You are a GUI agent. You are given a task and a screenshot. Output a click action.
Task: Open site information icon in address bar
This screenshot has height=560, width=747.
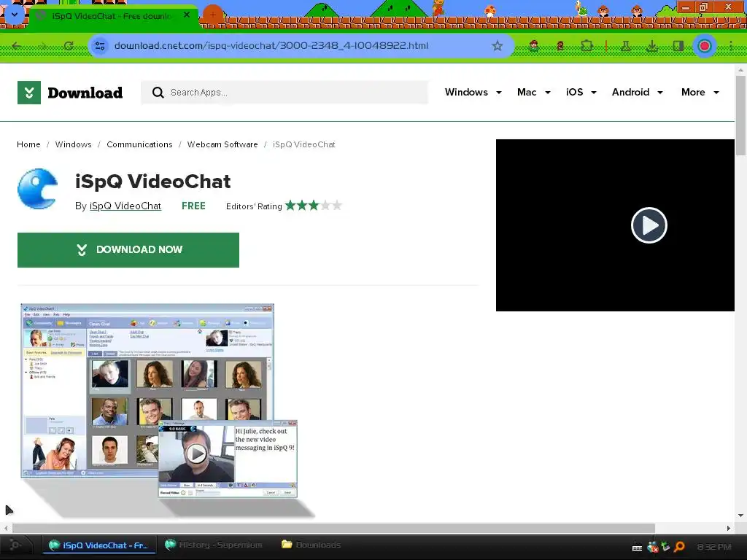(x=100, y=46)
